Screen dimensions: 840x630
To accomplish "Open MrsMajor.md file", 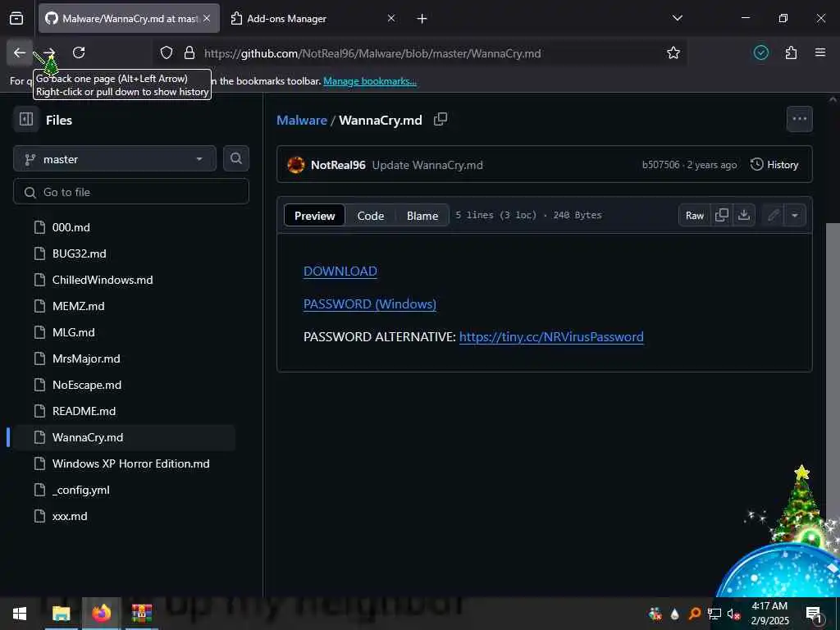I will pos(86,358).
